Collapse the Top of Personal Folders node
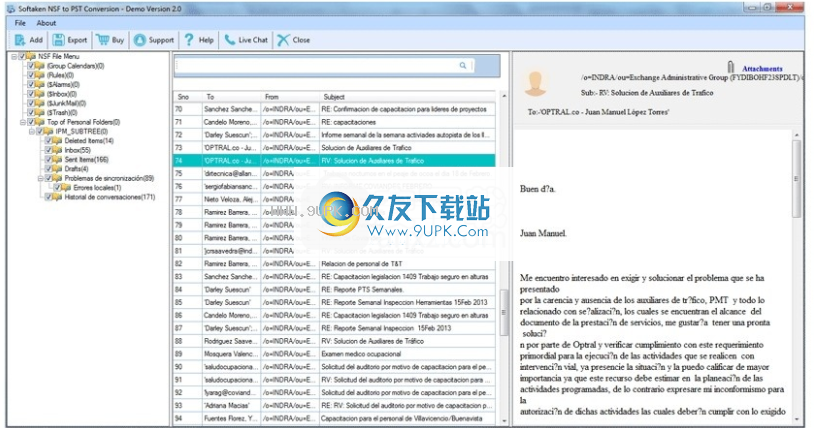The width and height of the screenshot is (814, 428). [x=23, y=122]
